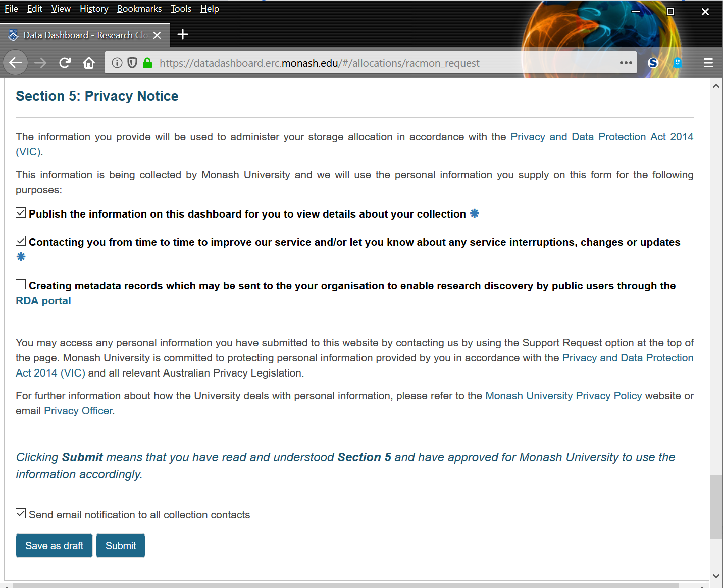Click the vertical scrollbar thumb

(x=716, y=507)
